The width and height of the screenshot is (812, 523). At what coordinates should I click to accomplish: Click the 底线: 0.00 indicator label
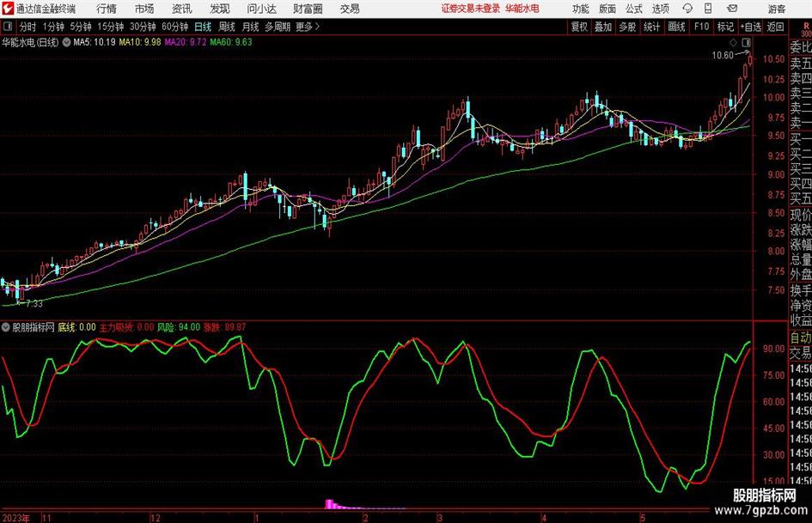coord(76,327)
